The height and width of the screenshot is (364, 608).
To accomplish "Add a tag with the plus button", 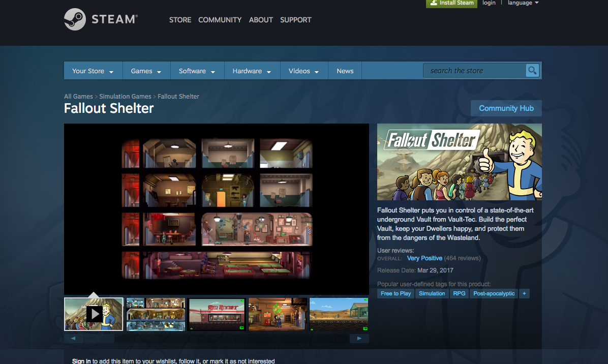I will [524, 293].
